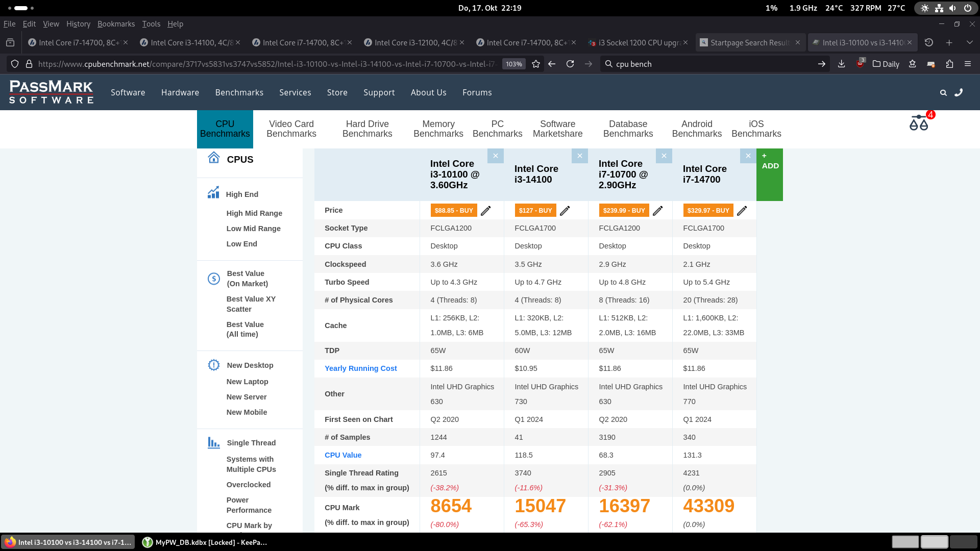Screen dimensions: 980x551
Task: Open New Laptop sidebar link
Action: point(247,382)
